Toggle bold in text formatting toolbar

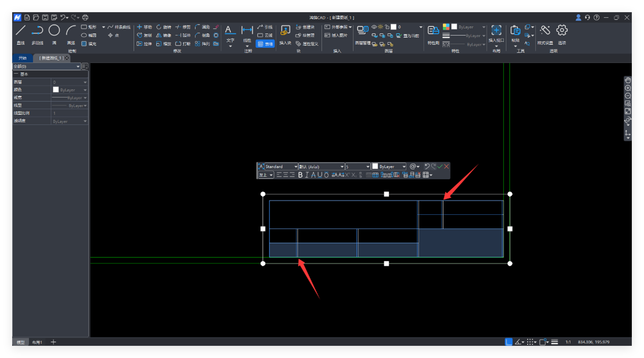tap(300, 175)
